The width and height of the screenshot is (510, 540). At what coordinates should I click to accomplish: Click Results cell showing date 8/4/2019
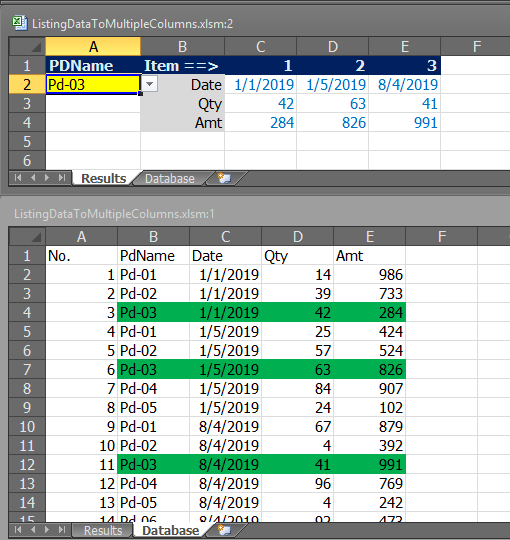tap(405, 84)
